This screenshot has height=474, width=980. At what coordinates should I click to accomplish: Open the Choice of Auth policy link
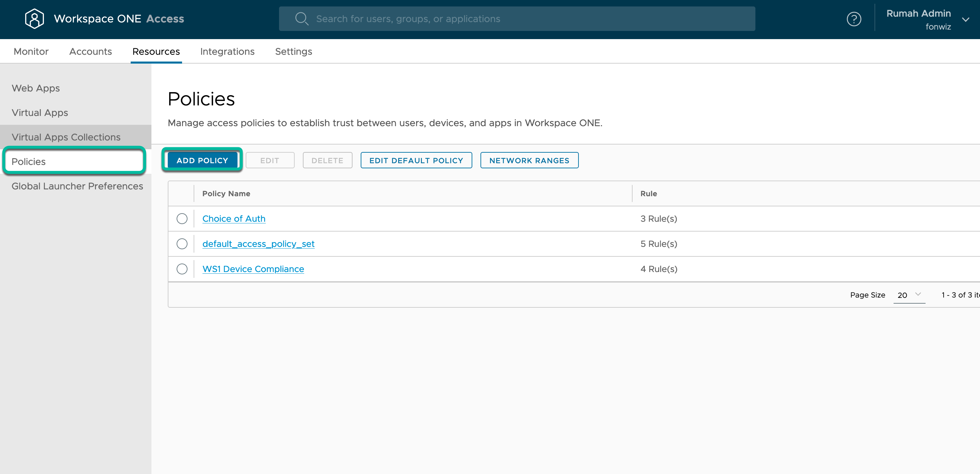233,219
